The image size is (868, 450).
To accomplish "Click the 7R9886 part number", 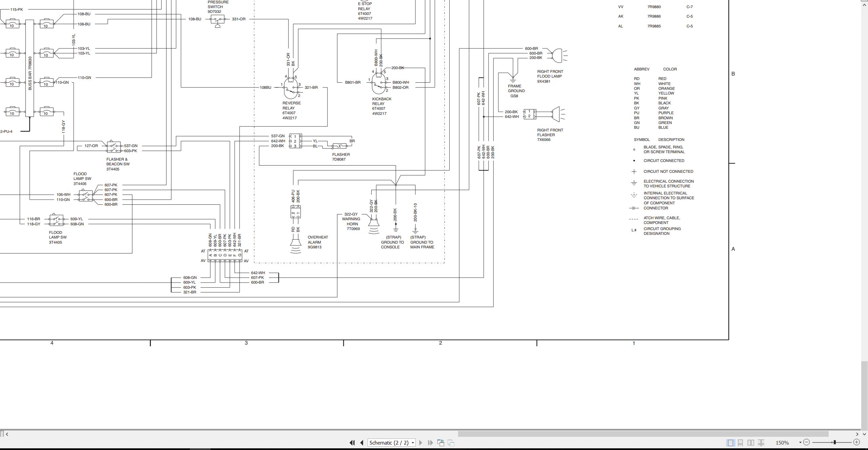I will tap(654, 16).
